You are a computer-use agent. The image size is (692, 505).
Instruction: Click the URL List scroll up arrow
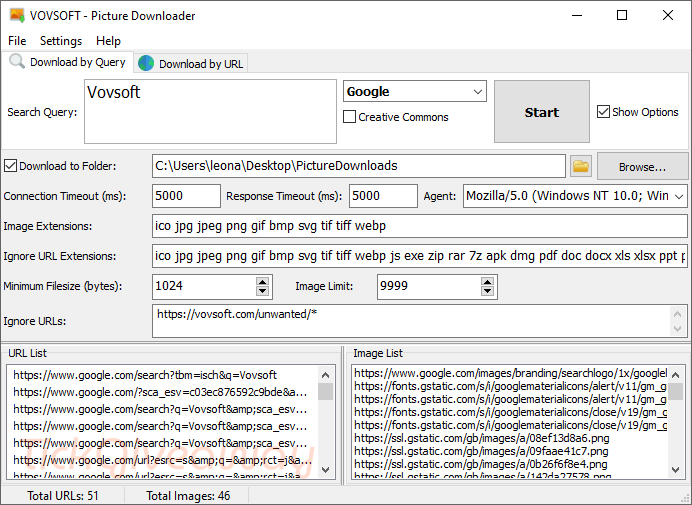tap(326, 375)
